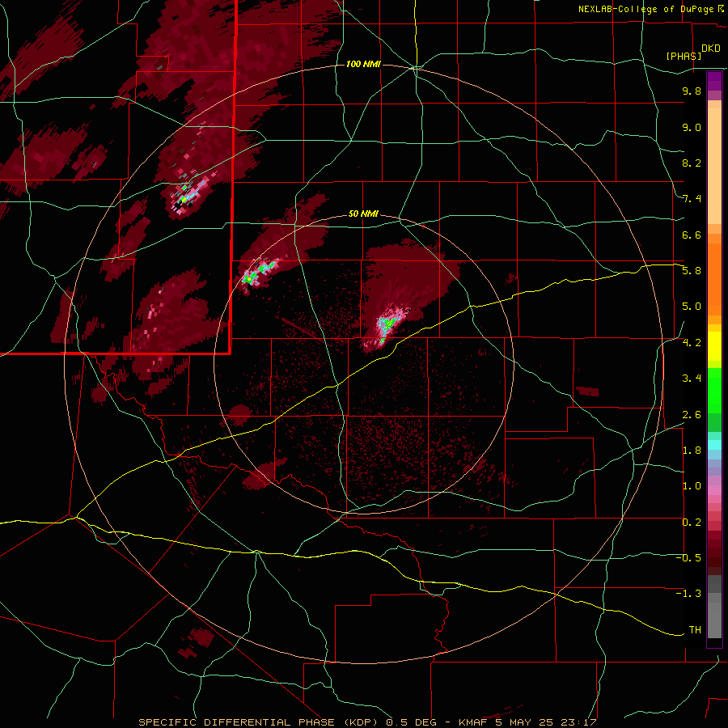Click the 100 NMI range ring label
This screenshot has height=728, width=728.
(363, 64)
